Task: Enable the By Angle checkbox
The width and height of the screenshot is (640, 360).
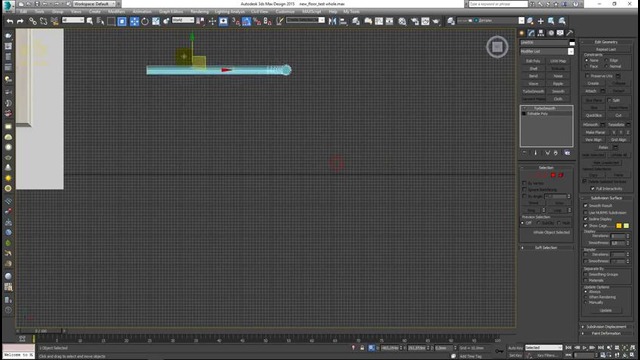Action: coord(524,196)
